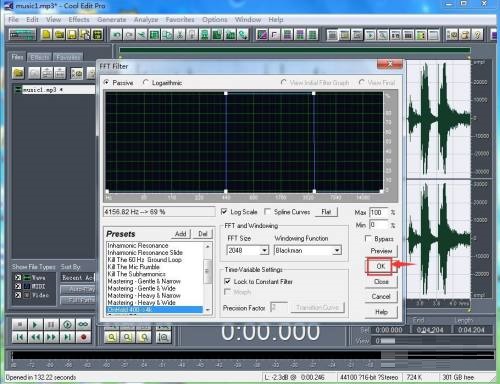Click in the Max percent field
The image size is (500, 384).
tap(379, 212)
